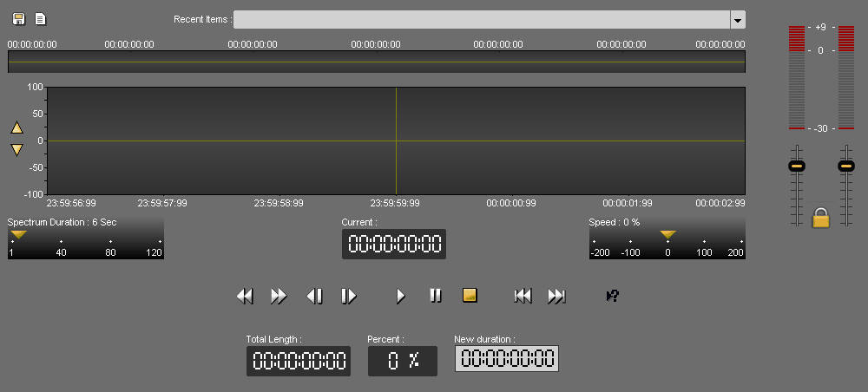
Task: Jump to the start of the track
Action: tap(523, 296)
